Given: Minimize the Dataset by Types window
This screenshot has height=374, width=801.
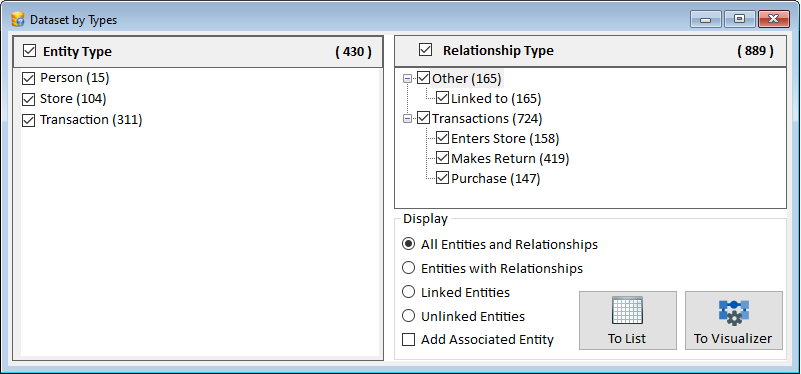Looking at the screenshot, I should (705, 19).
